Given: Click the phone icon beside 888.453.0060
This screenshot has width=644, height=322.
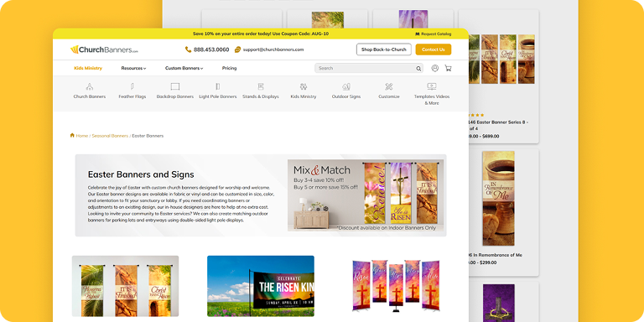Looking at the screenshot, I should click(188, 49).
